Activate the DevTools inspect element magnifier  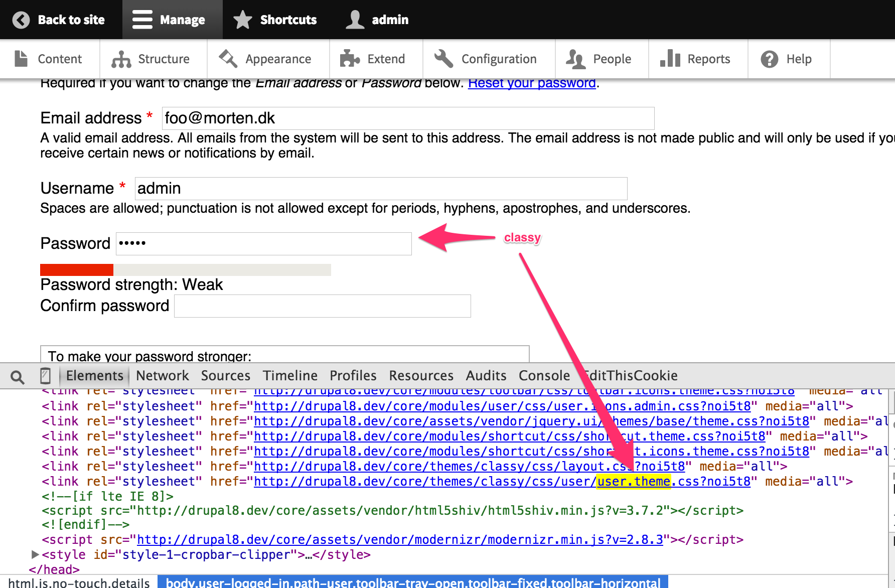[x=18, y=376]
